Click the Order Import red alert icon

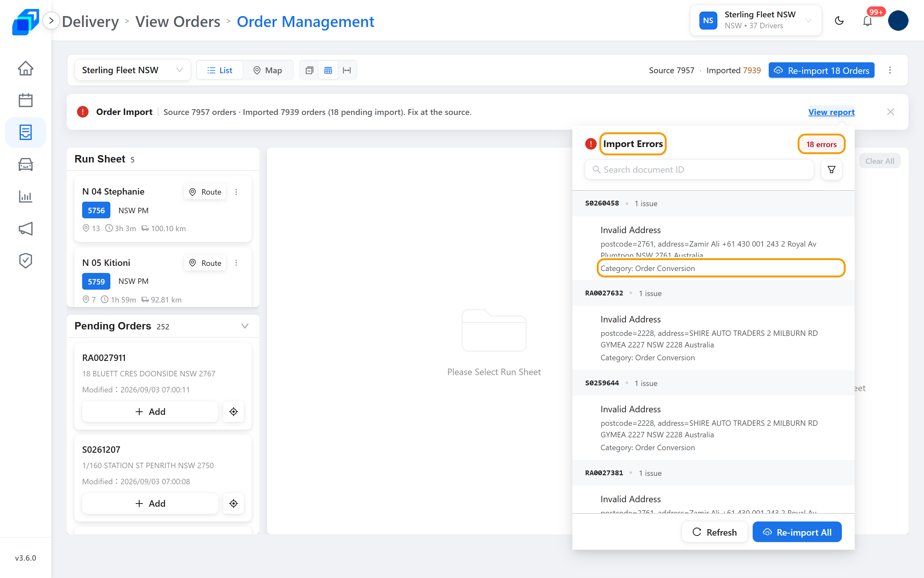coord(82,112)
